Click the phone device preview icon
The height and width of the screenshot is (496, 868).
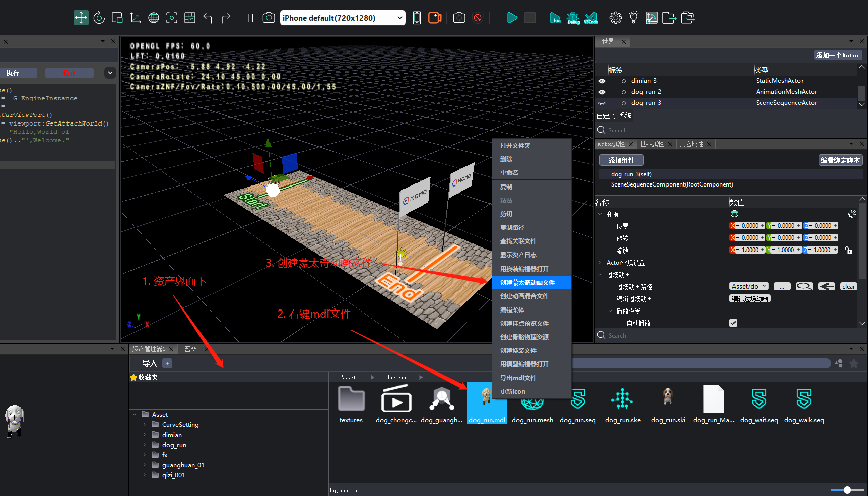point(417,18)
